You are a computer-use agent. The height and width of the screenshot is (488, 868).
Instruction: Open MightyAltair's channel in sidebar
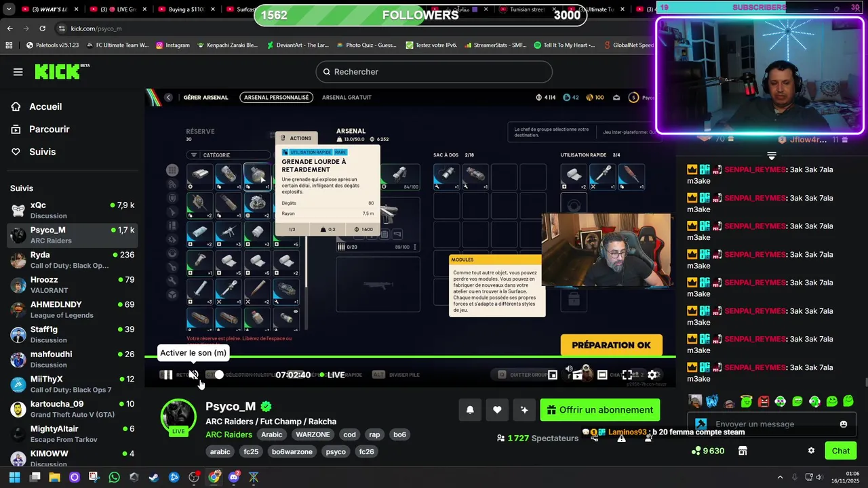tap(72, 434)
